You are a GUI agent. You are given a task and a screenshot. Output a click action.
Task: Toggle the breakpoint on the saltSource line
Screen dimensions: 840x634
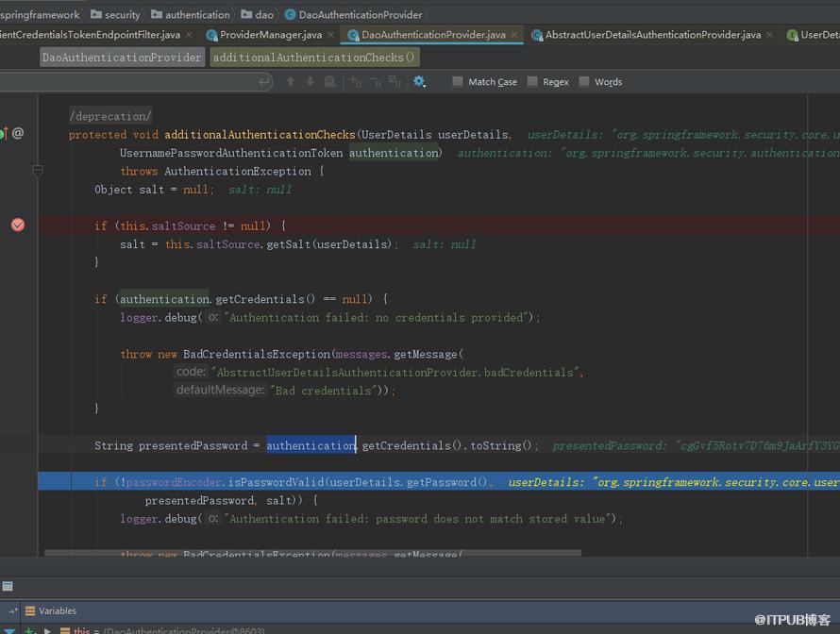pyautogui.click(x=18, y=225)
